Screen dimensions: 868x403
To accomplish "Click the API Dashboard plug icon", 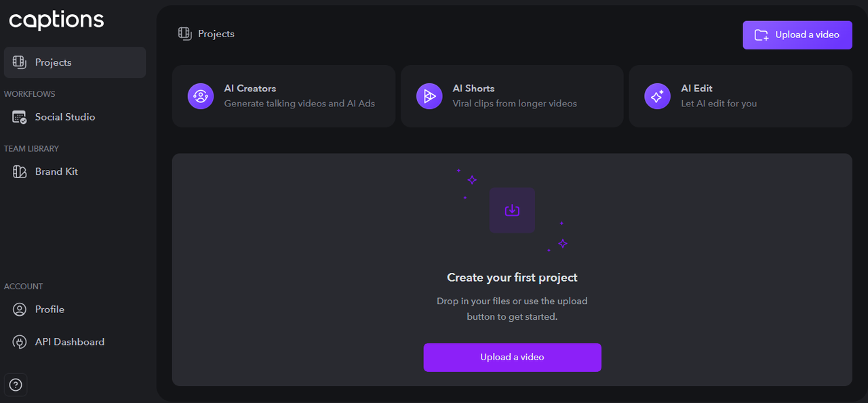I will (x=20, y=342).
